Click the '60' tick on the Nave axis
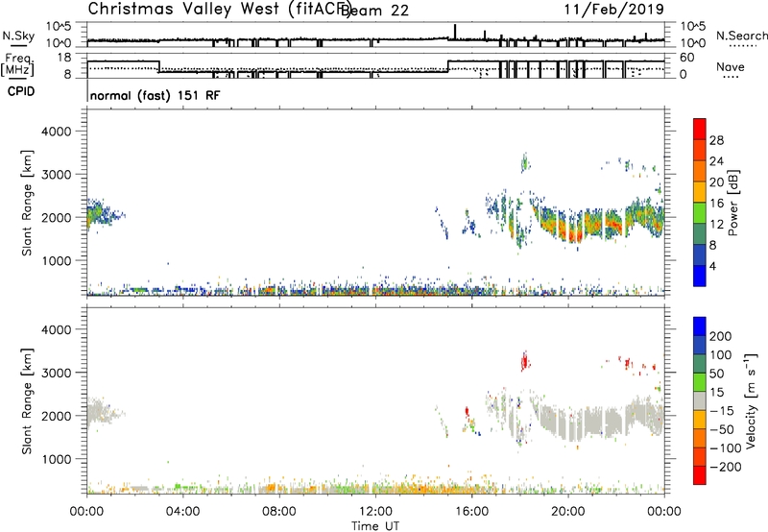768x532 pixels. [687, 58]
